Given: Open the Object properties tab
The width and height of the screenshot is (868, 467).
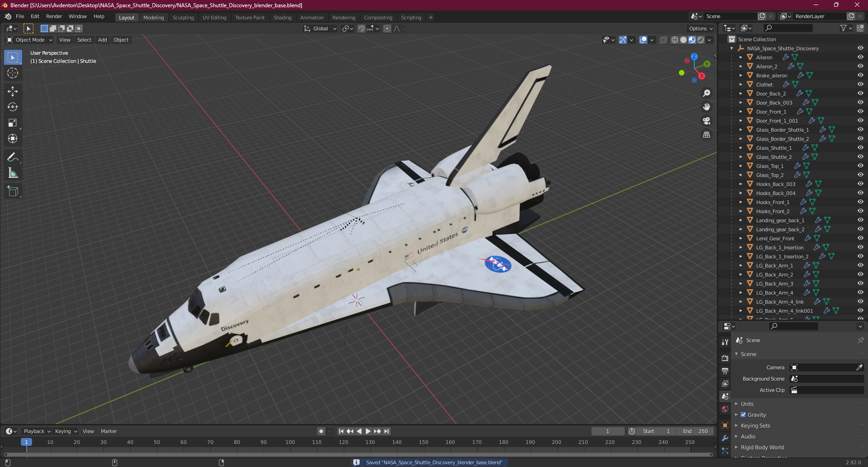Looking at the screenshot, I should coord(725,425).
